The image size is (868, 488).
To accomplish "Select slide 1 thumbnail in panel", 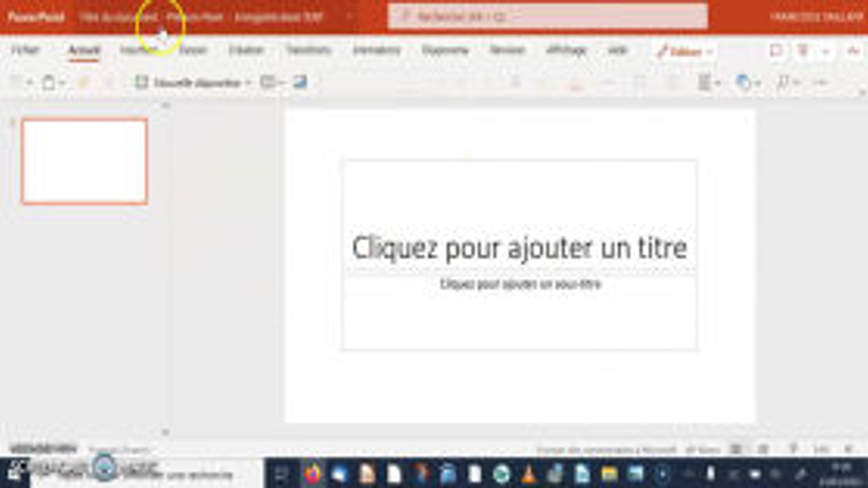I will coord(85,161).
